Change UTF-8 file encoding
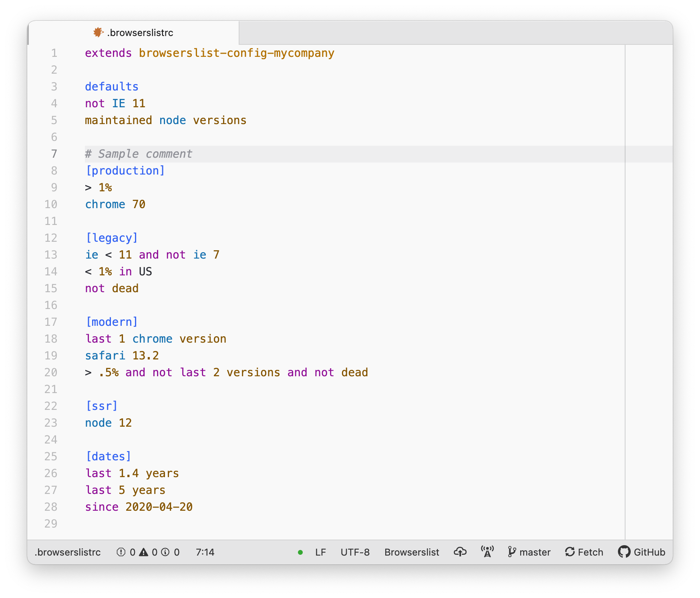700x598 pixels. click(355, 552)
